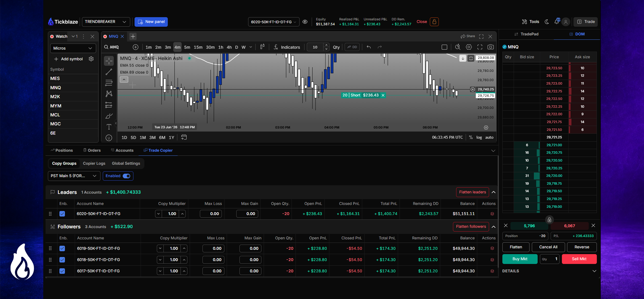Image resolution: width=644 pixels, height=299 pixels.
Task: Open the candlestick chart type selector
Action: click(x=262, y=47)
